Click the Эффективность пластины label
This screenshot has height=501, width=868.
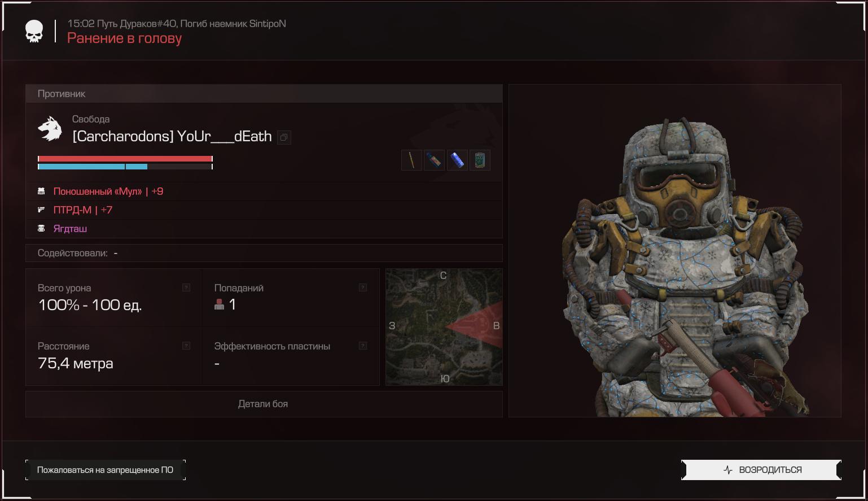[272, 346]
